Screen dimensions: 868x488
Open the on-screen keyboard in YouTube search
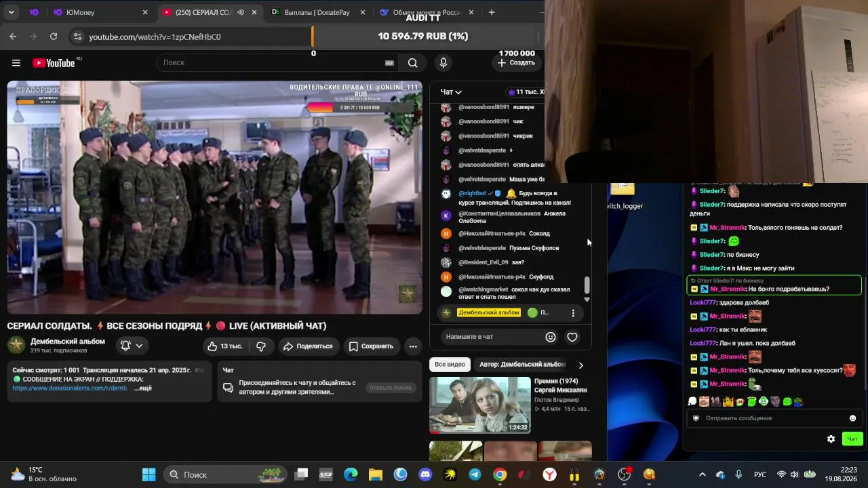(x=389, y=63)
